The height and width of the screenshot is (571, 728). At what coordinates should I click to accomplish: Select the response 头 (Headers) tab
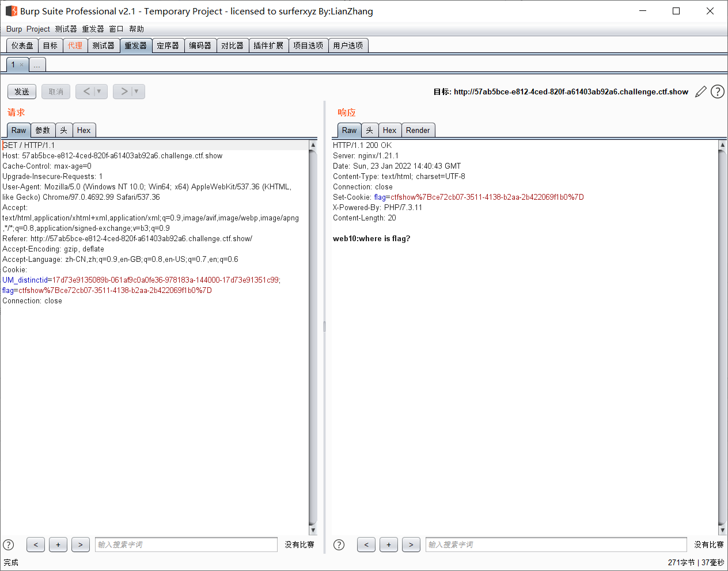[x=370, y=130]
